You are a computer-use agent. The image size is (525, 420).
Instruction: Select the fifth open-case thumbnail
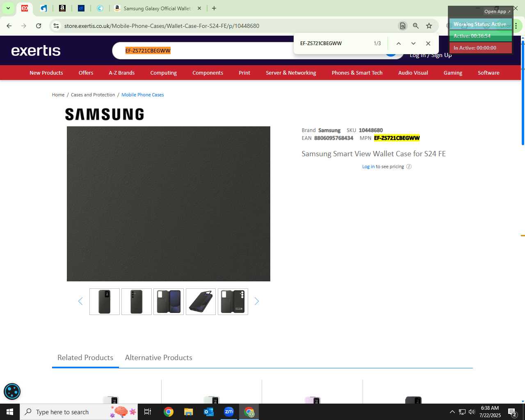[x=233, y=302]
